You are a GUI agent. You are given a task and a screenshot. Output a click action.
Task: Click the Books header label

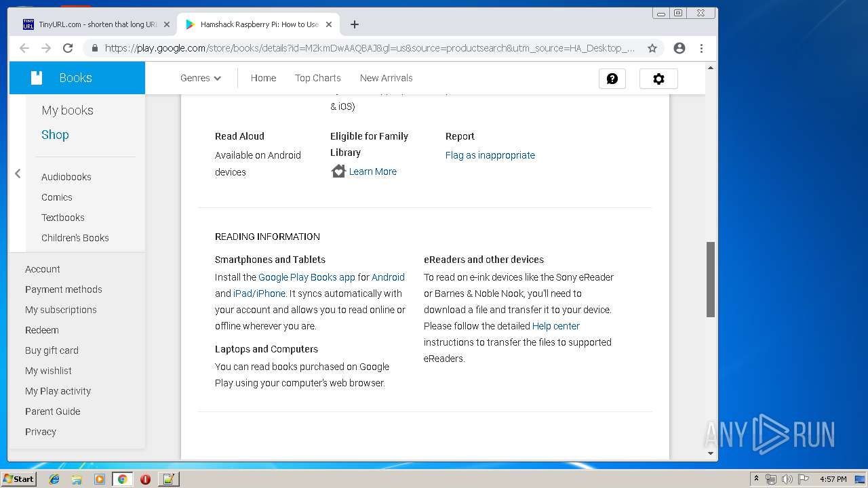click(75, 78)
